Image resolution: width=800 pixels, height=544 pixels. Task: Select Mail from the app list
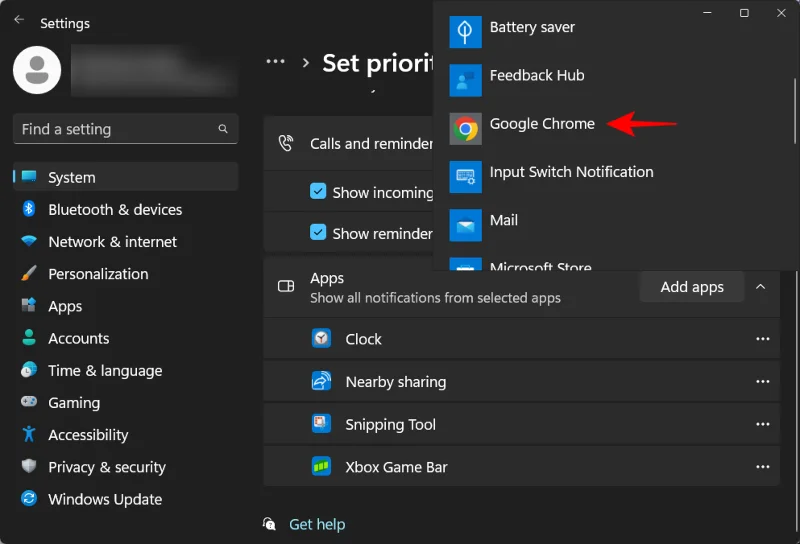point(616,225)
